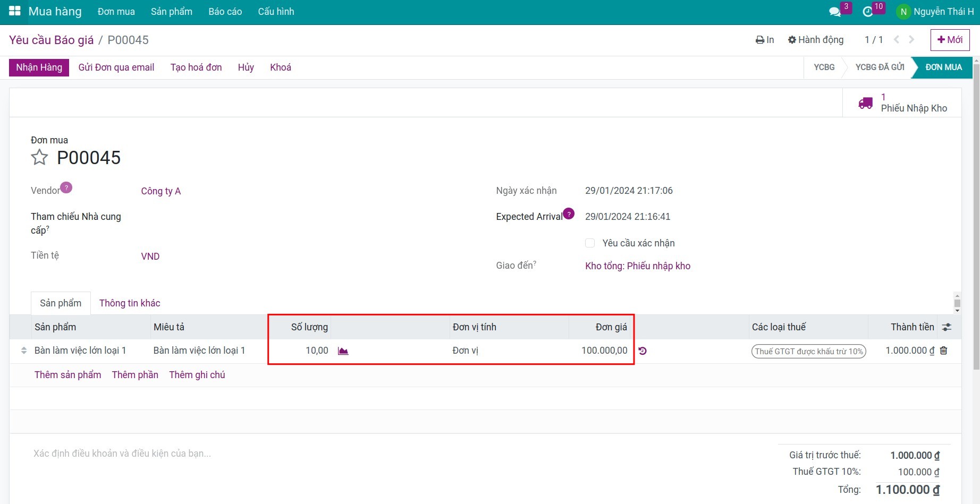Viewport: 980px width, 504px height.
Task: Click the forecast chart icon beside quantity
Action: 343,351
